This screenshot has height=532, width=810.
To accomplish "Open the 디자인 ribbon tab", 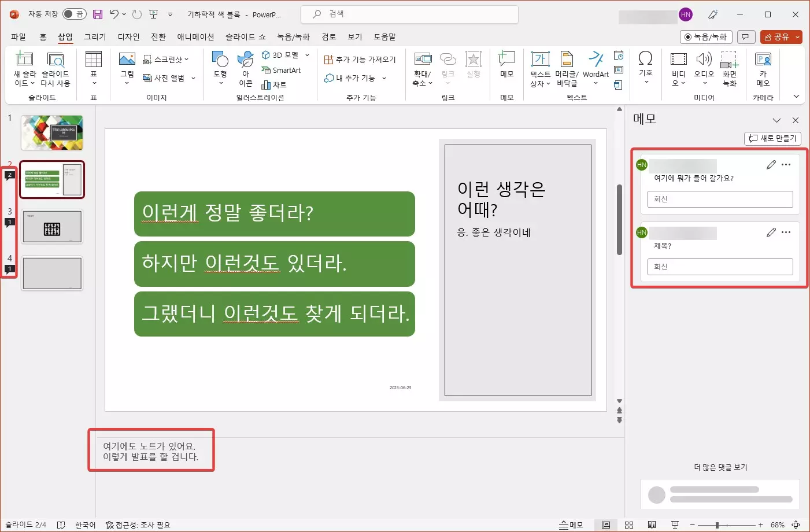I will coord(127,36).
